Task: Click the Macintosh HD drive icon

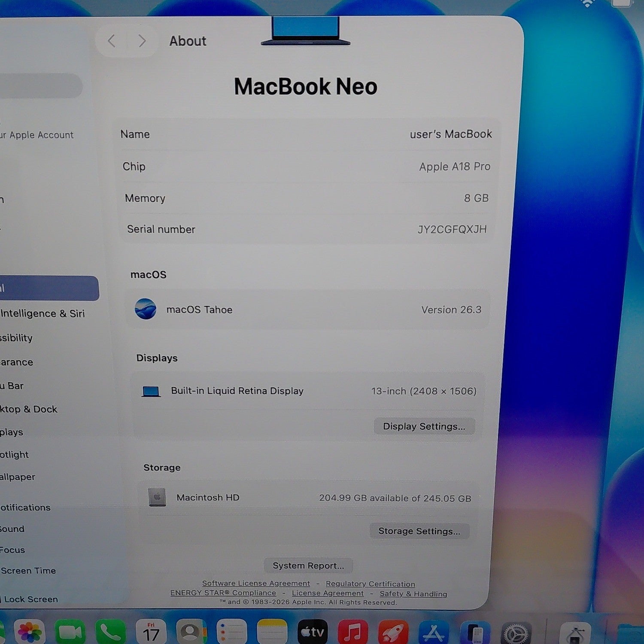Action: [157, 497]
